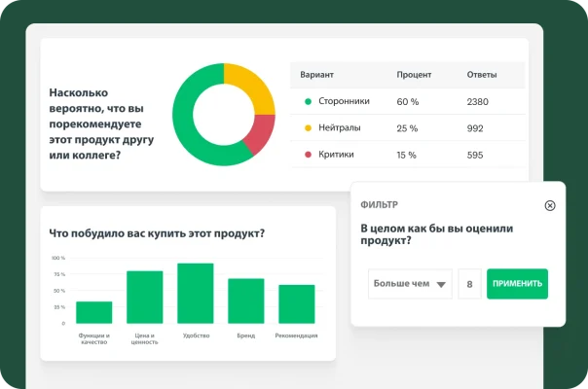Click the Функции и качество bar
Image resolution: width=588 pixels, height=389 pixels.
coord(93,312)
